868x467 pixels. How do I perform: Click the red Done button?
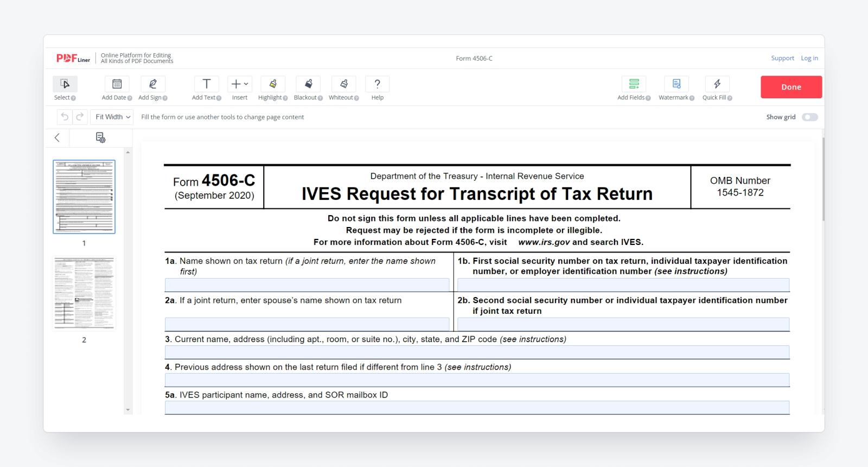[x=791, y=87]
